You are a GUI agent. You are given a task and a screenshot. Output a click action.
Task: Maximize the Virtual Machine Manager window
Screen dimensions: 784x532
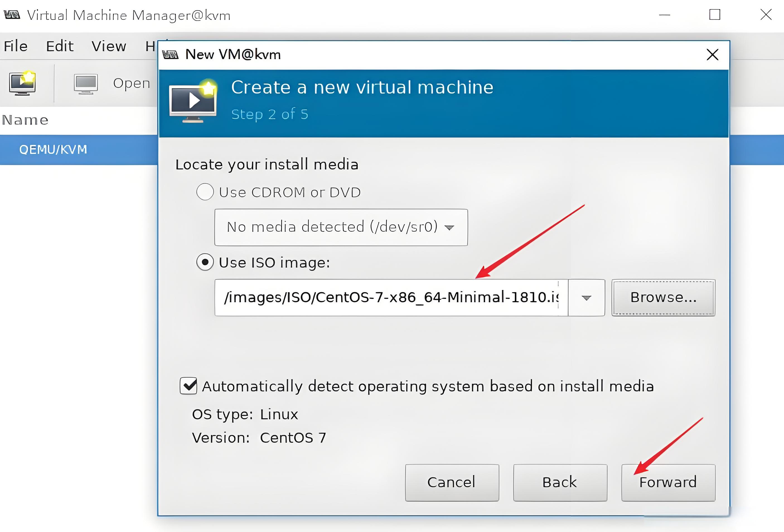tap(715, 15)
